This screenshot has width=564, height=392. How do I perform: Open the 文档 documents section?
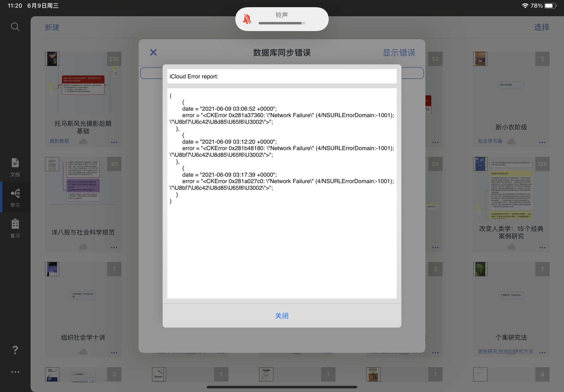tap(15, 167)
